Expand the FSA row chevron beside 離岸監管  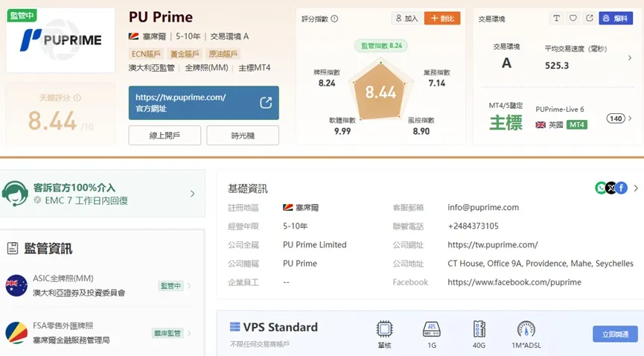[x=189, y=333]
